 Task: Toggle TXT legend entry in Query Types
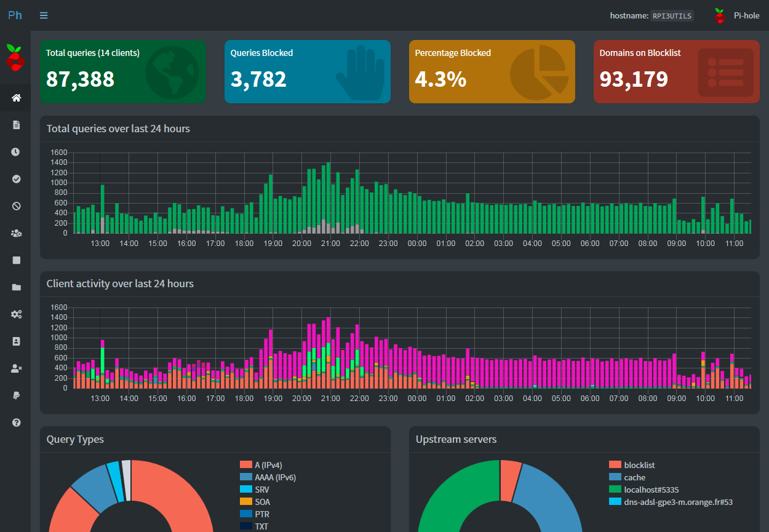[x=255, y=526]
